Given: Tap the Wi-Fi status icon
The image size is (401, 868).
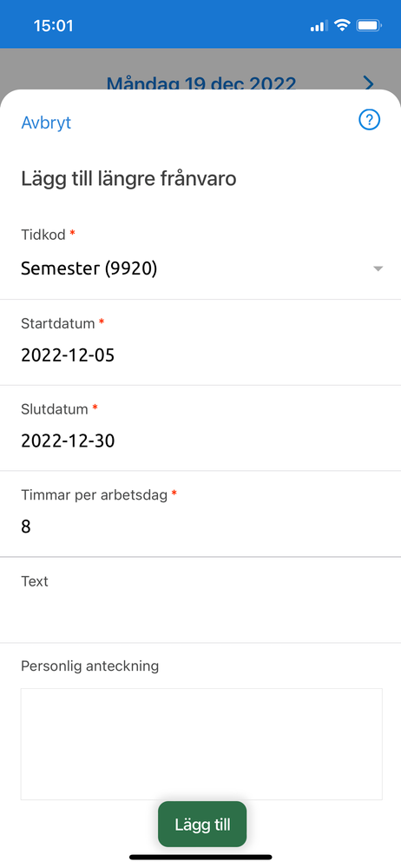Looking at the screenshot, I should pos(342,25).
